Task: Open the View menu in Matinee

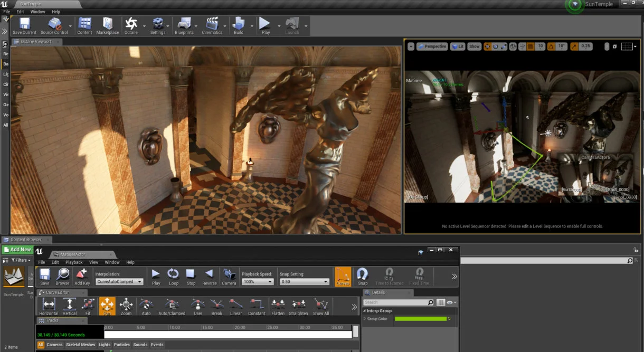Action: tap(93, 262)
